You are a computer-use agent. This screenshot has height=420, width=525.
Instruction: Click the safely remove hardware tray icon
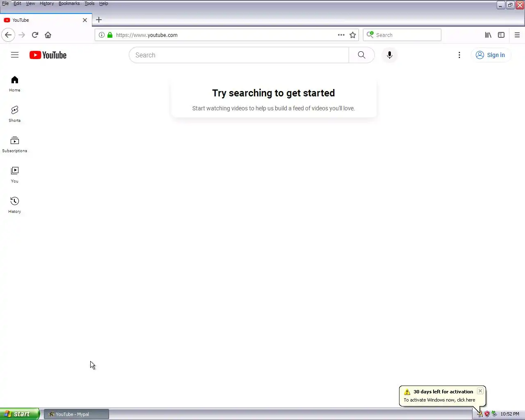[x=494, y=414]
